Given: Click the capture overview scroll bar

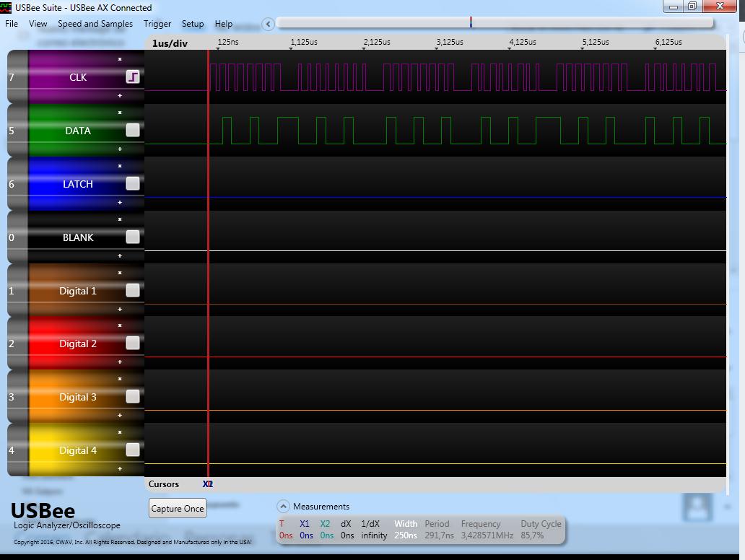Looking at the screenshot, I should [x=495, y=22].
